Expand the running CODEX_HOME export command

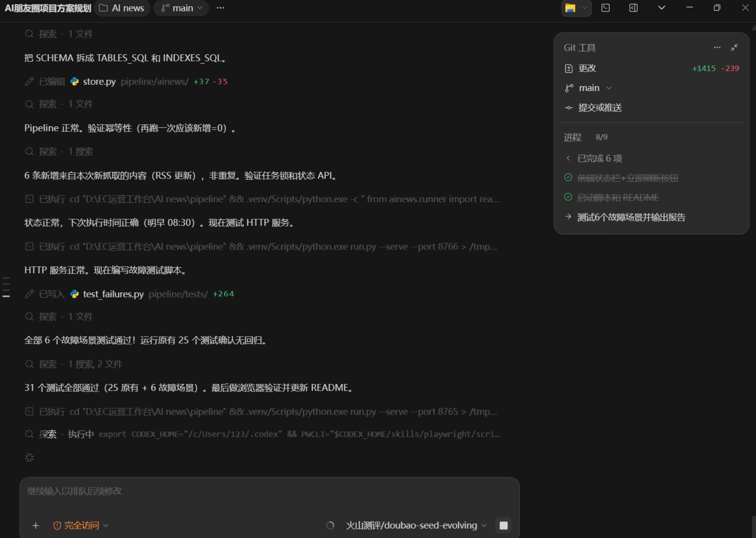click(262, 434)
